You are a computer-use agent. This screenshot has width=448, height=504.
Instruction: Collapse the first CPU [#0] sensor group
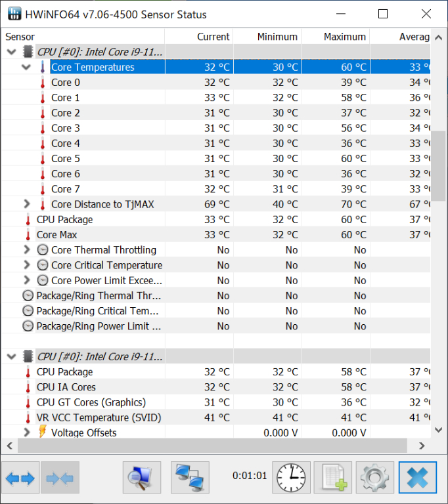12,52
